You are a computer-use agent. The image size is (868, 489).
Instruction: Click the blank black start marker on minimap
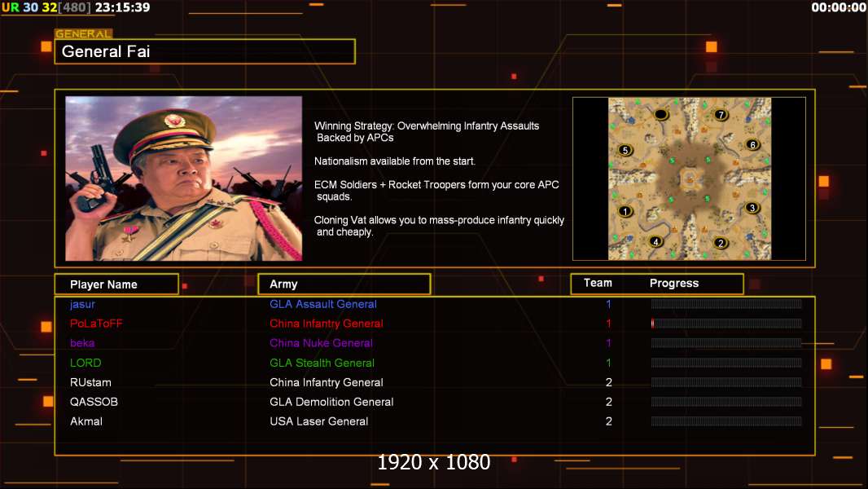tap(661, 115)
